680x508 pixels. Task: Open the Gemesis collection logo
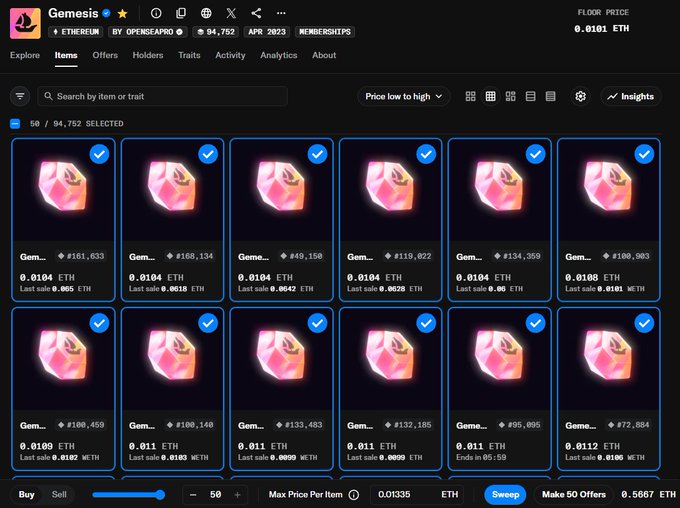pyautogui.click(x=25, y=23)
